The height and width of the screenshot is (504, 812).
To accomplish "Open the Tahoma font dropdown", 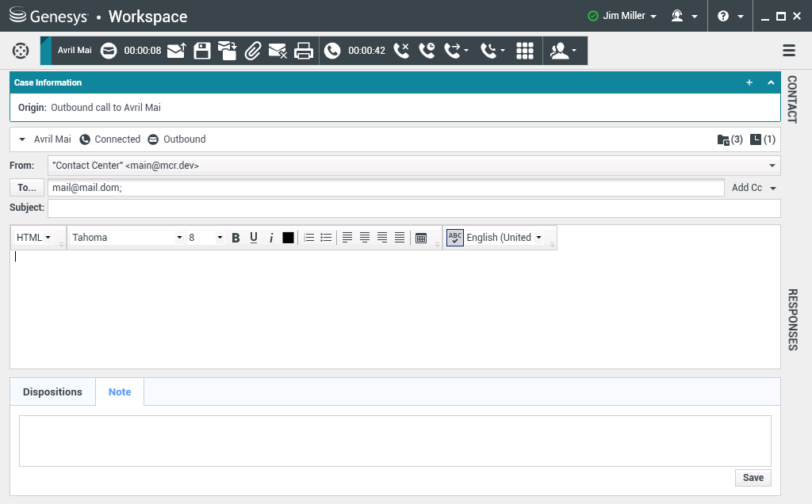I will [127, 238].
